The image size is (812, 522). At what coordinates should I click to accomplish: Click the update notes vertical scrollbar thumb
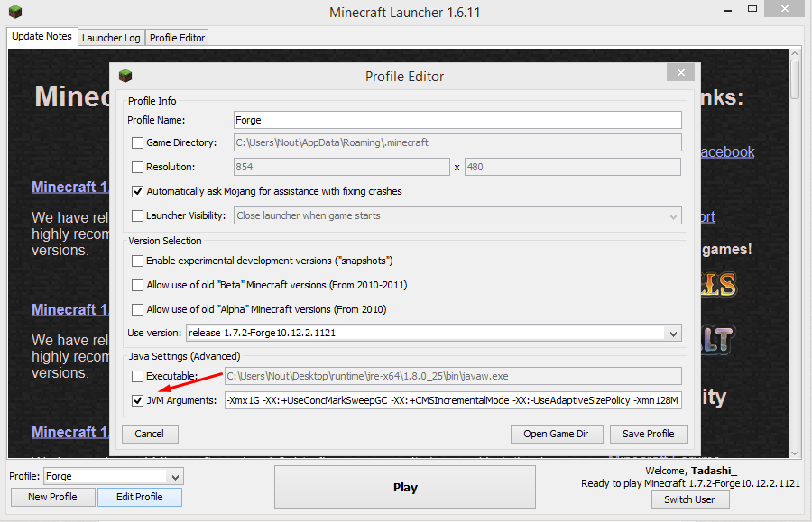tap(795, 79)
